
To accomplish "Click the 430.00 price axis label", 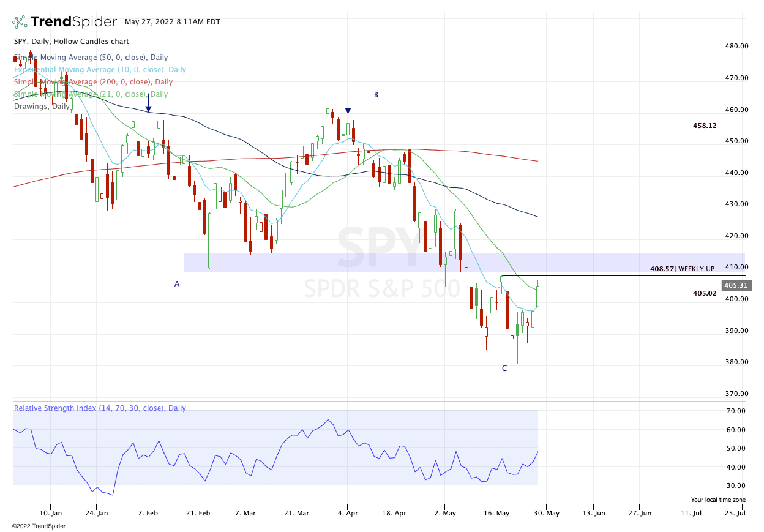I will [736, 204].
